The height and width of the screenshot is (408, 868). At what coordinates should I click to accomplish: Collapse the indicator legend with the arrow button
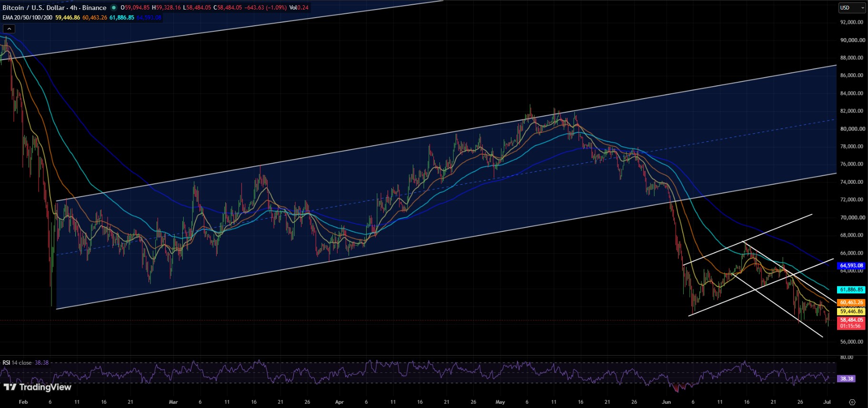coord(9,29)
